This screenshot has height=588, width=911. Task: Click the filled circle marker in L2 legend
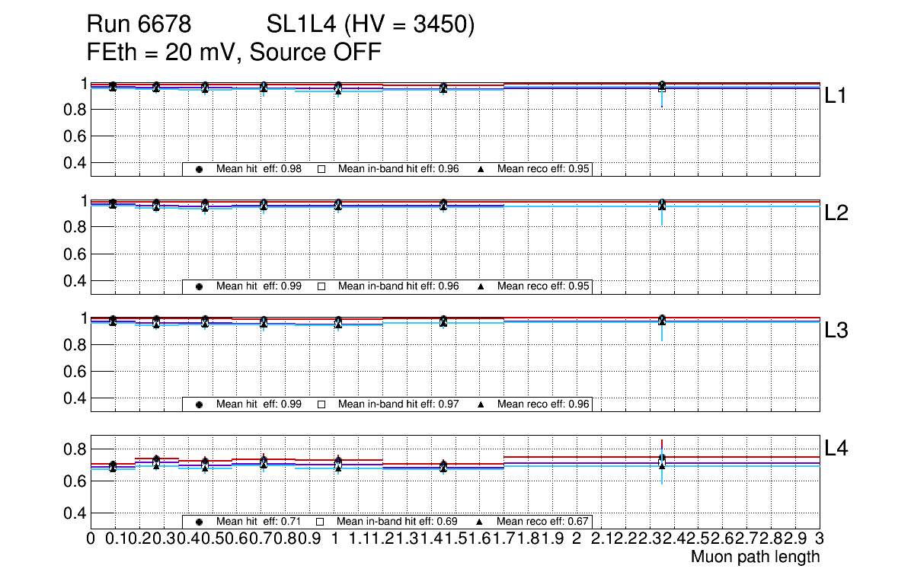click(199, 286)
